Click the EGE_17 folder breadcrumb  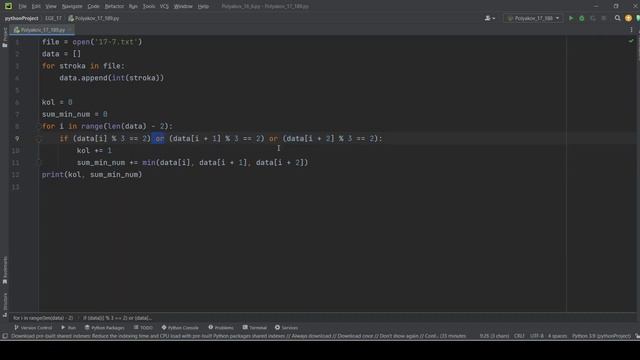[53, 18]
